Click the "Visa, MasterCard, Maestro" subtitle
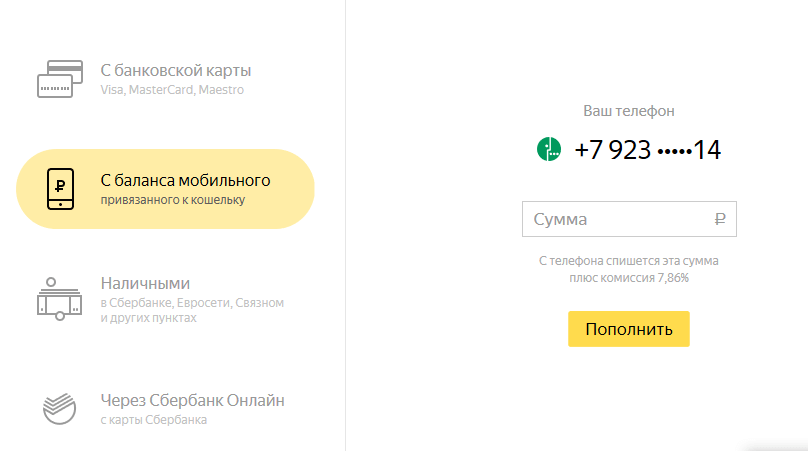808x451 pixels. tap(172, 90)
